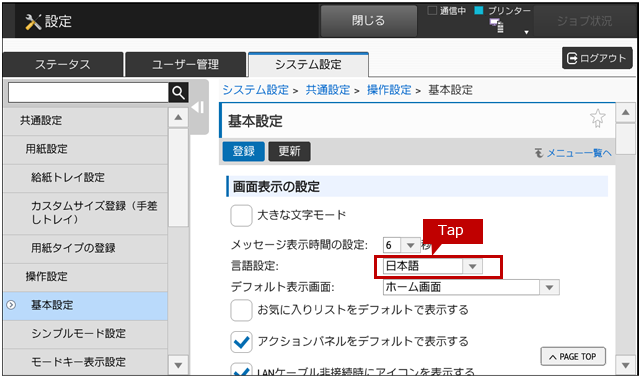Select 共通設定 in the sidebar

coord(85,121)
